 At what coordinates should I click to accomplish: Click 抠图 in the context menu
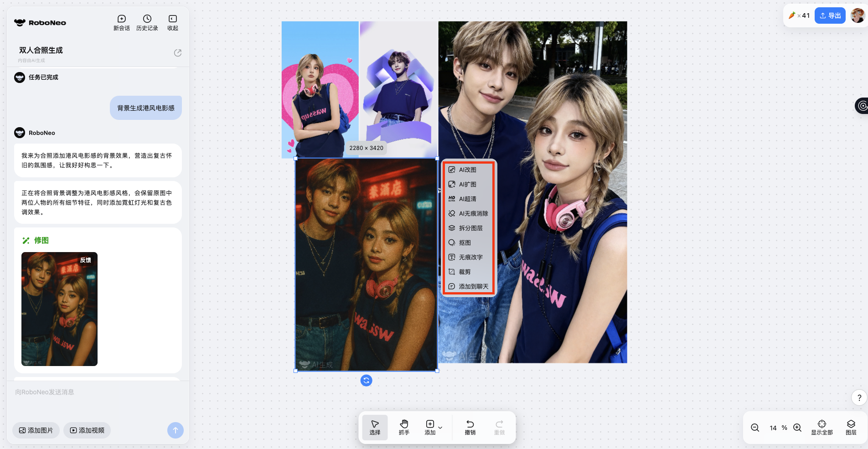(465, 243)
